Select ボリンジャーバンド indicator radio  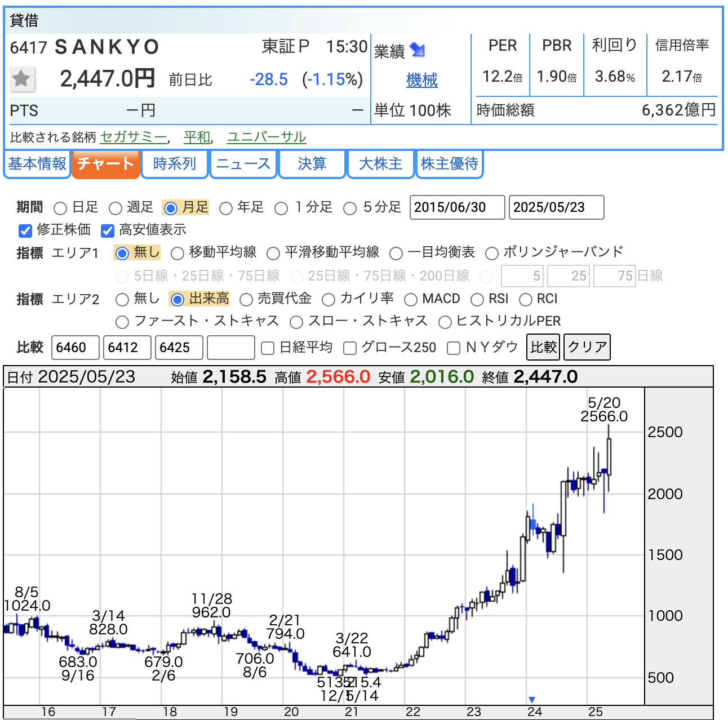(492, 254)
